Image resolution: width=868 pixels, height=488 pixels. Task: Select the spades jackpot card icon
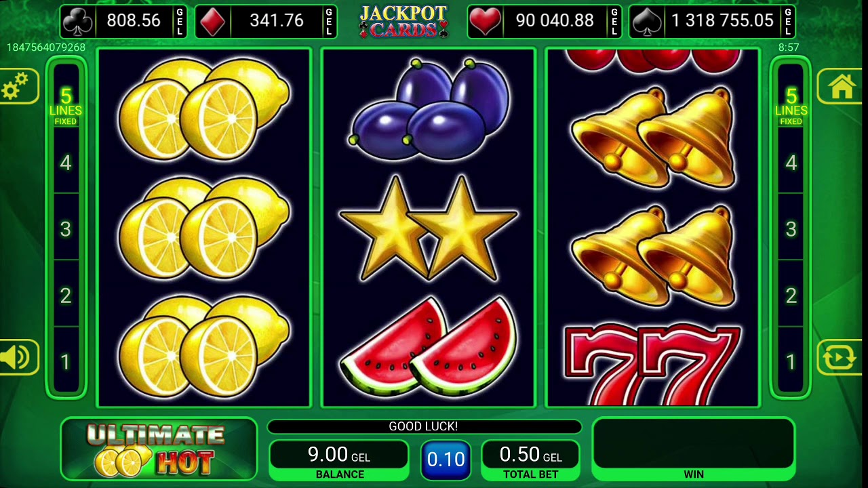[x=647, y=22]
